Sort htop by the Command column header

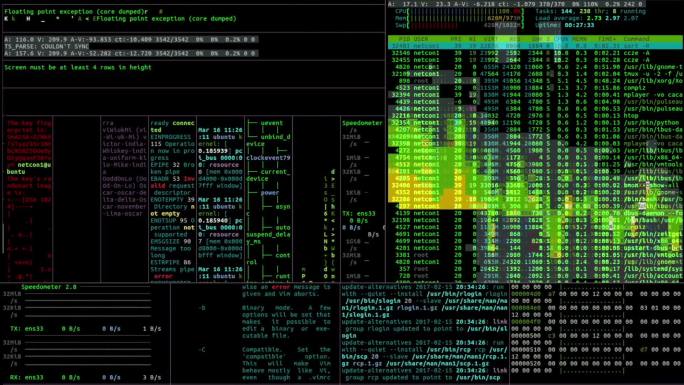click(636, 39)
